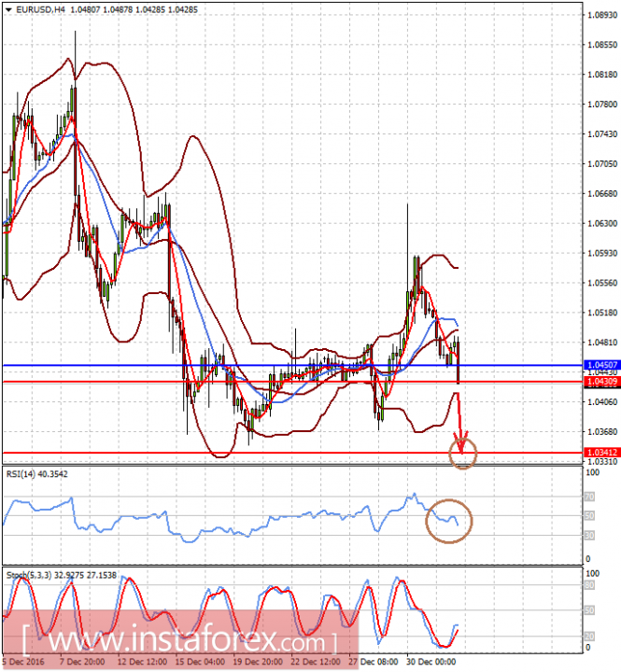Viewport: 621px width, 672px height.
Task: Click the brown circle on price target
Action: coord(463,453)
